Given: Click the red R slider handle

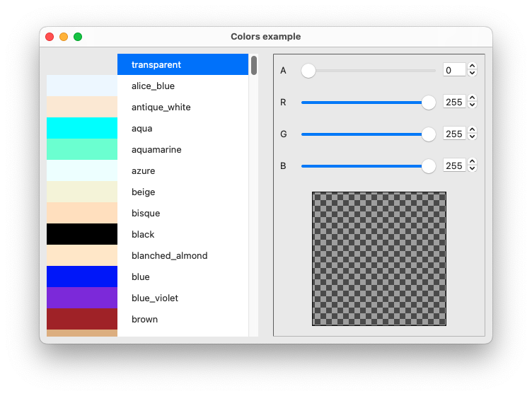Looking at the screenshot, I should 429,103.
